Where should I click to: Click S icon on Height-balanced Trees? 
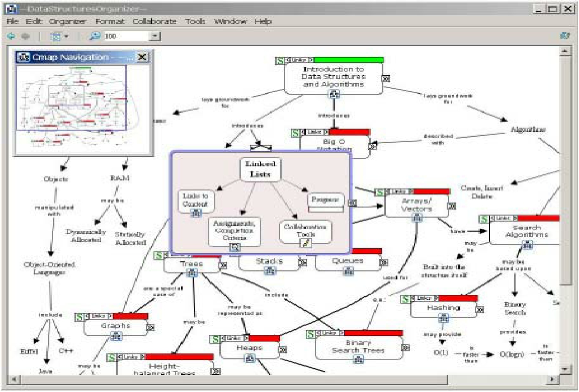(x=112, y=357)
